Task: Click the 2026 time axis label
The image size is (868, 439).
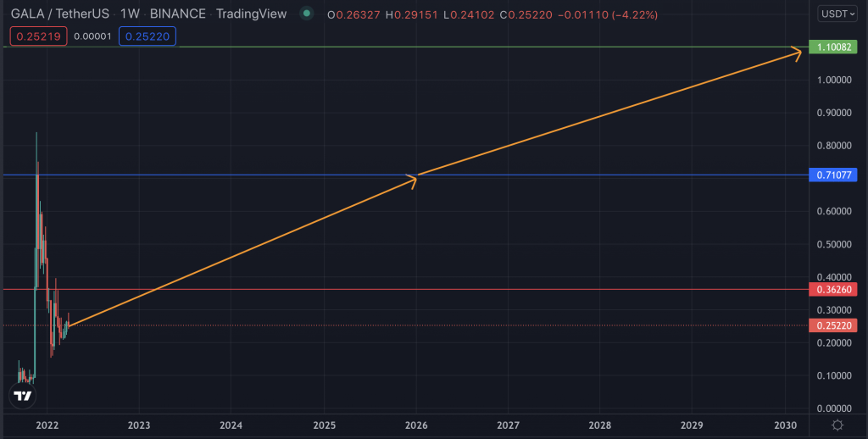Action: point(416,425)
